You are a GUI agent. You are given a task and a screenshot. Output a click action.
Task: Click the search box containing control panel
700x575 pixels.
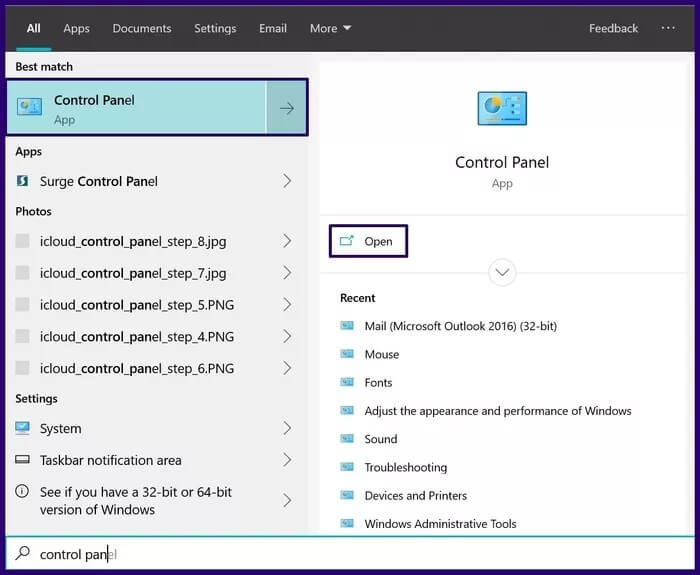click(x=350, y=554)
